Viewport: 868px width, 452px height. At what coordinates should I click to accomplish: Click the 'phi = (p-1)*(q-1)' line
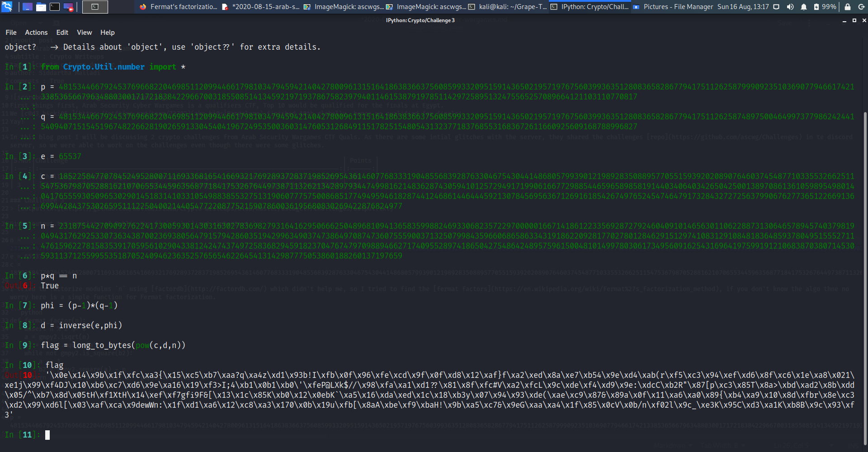click(x=79, y=306)
